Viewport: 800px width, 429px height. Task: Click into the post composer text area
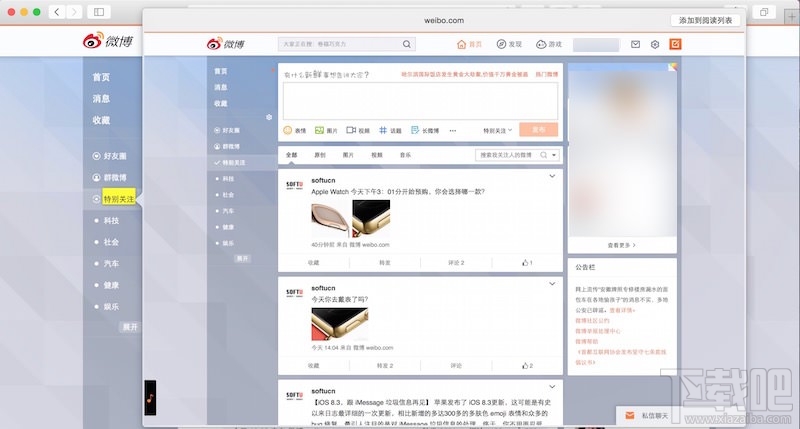(x=420, y=101)
